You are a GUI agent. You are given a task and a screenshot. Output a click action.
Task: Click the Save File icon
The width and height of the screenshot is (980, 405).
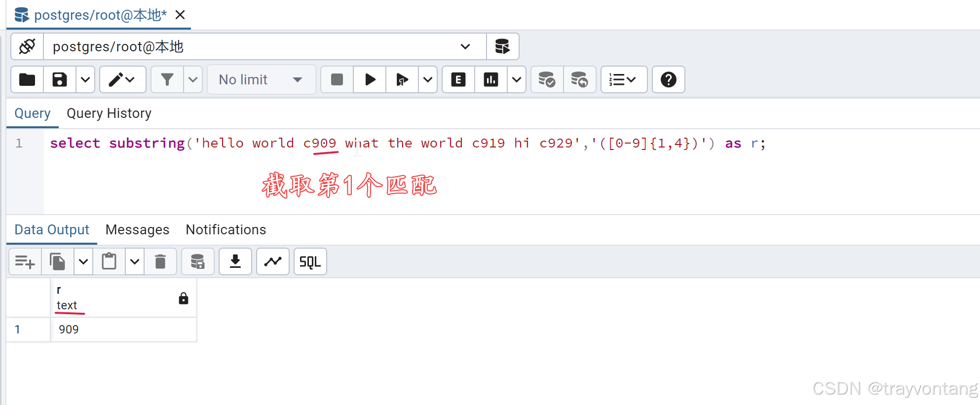coord(60,79)
